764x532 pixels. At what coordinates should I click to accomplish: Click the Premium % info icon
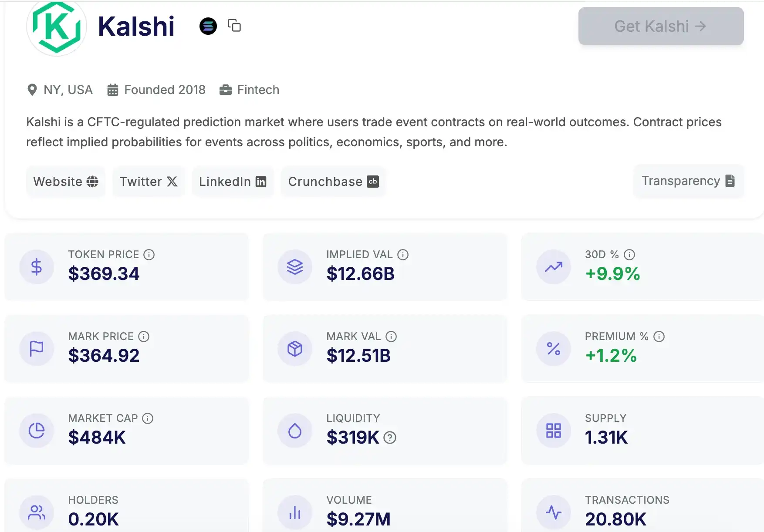tap(659, 337)
